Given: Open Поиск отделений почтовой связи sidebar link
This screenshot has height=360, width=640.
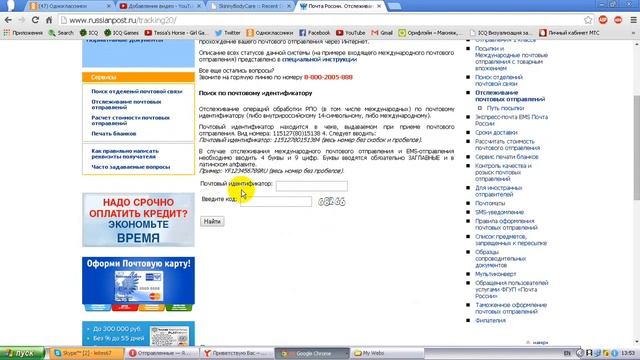Looking at the screenshot, I should [x=137, y=91].
